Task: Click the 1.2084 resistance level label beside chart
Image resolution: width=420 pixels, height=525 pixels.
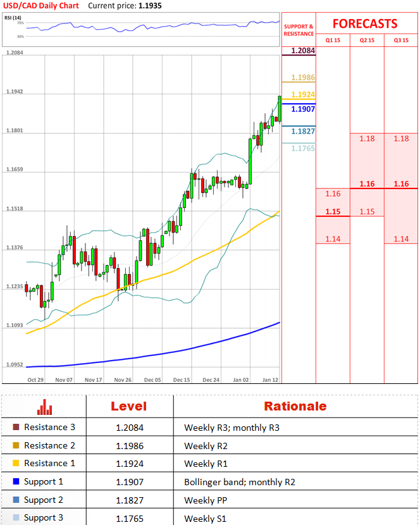Action: 303,51
